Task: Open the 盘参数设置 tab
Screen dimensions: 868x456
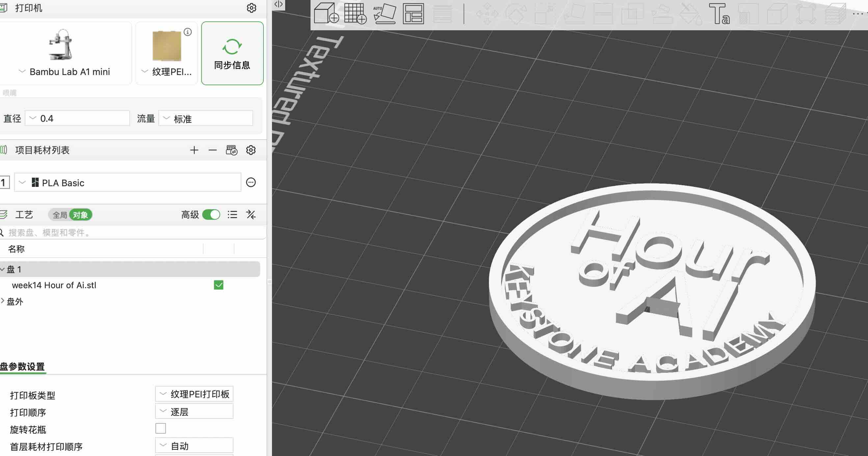Action: 22,367
